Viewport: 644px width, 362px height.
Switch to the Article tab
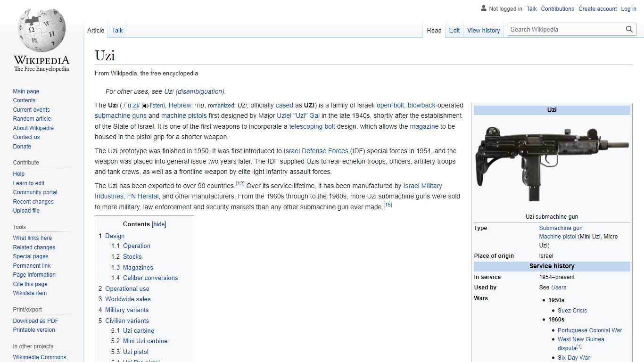pos(96,30)
